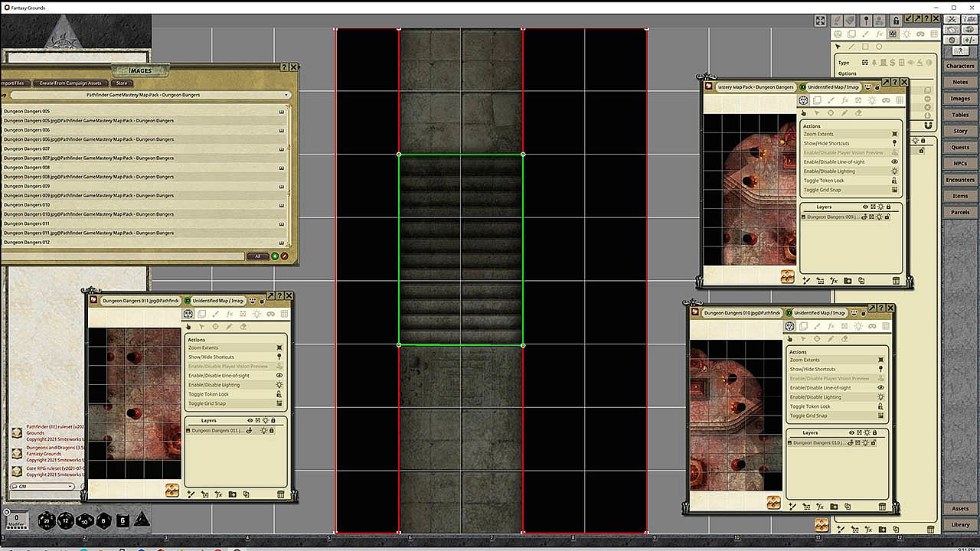The image size is (980, 551).
Task: Click the Images list search filter field
Action: click(x=122, y=256)
